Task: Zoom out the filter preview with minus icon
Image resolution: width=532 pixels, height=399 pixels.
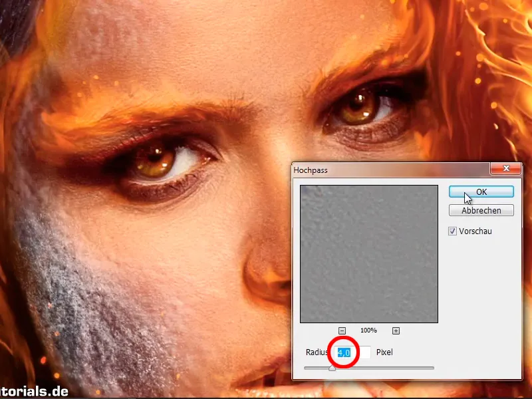Action: (x=342, y=331)
